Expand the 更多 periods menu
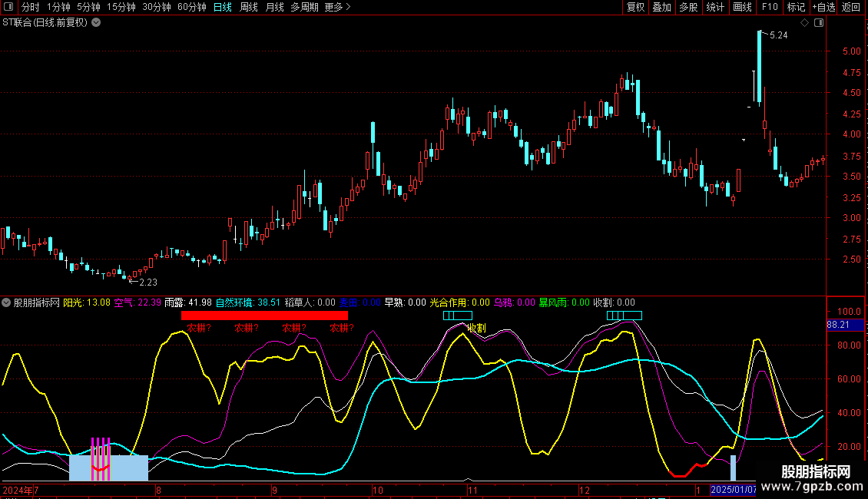The height and width of the screenshot is (499, 868). pyautogui.click(x=338, y=7)
